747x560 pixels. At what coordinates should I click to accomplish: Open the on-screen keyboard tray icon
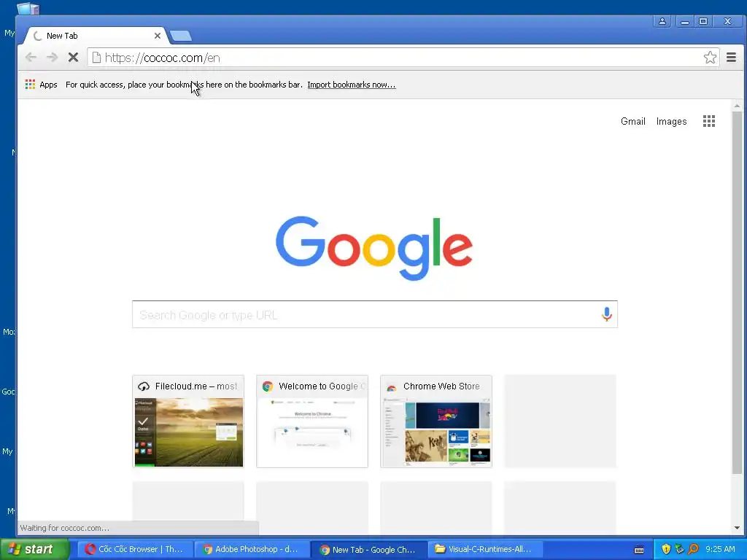click(x=639, y=550)
